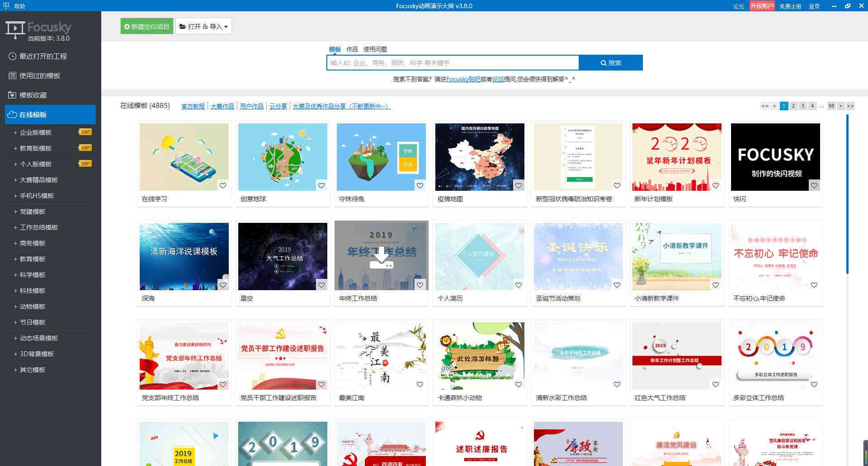Open the 打开 & 导入 dropdown

(x=203, y=26)
